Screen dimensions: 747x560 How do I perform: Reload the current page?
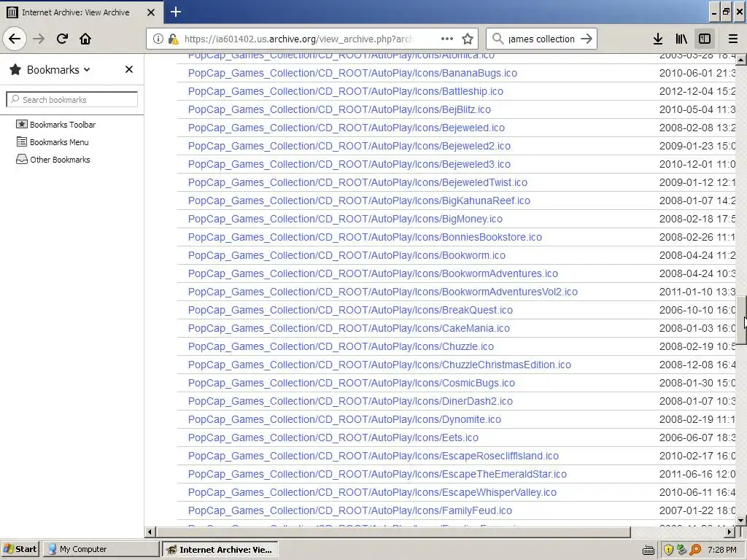click(62, 39)
